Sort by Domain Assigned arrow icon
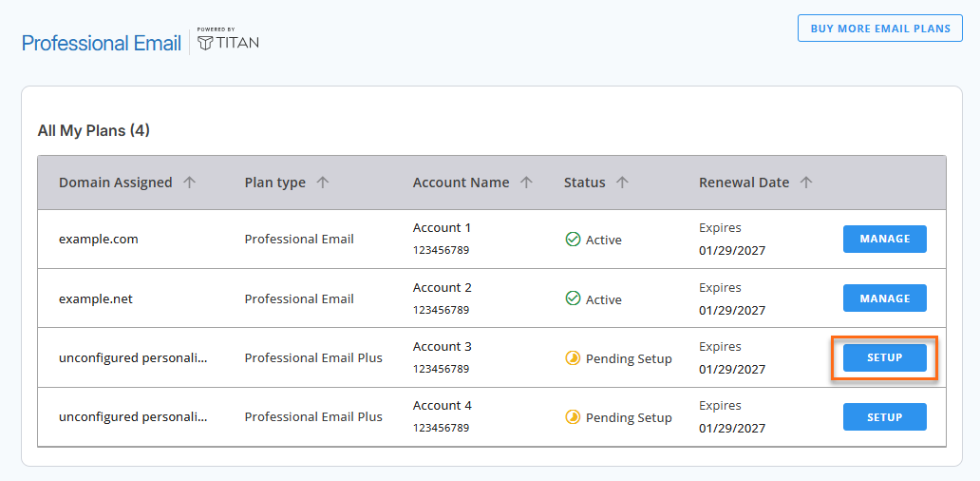This screenshot has width=980, height=481. tap(189, 183)
